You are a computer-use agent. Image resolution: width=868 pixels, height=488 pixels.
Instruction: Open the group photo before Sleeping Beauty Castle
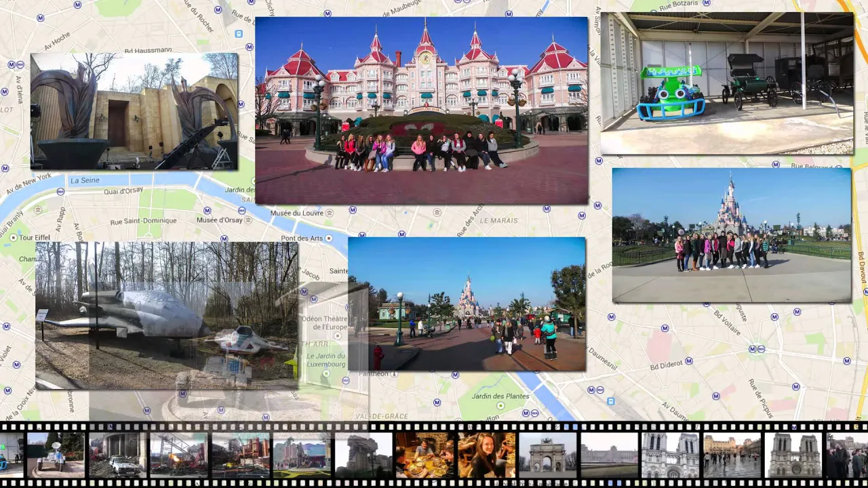click(732, 235)
